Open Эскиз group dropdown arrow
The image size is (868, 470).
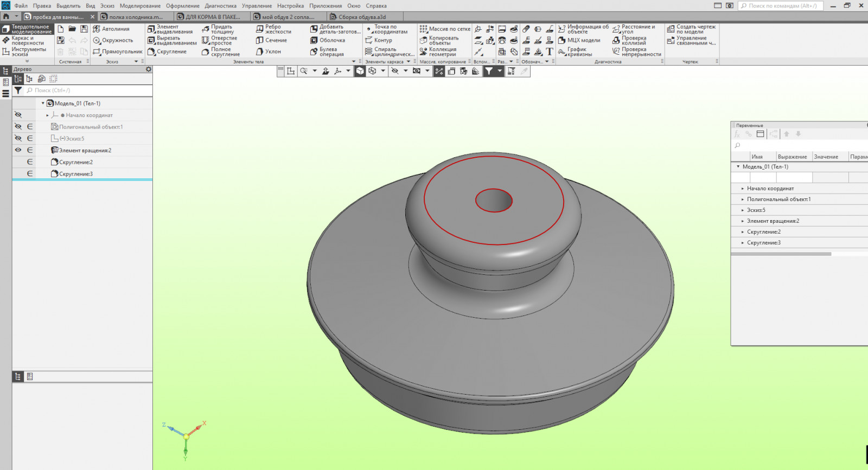pyautogui.click(x=136, y=61)
